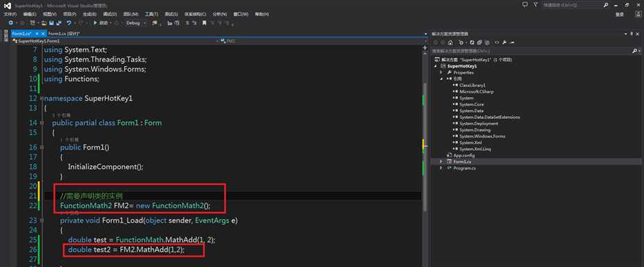Click the Save file toolbar icon
This screenshot has width=644, height=267.
[51, 23]
